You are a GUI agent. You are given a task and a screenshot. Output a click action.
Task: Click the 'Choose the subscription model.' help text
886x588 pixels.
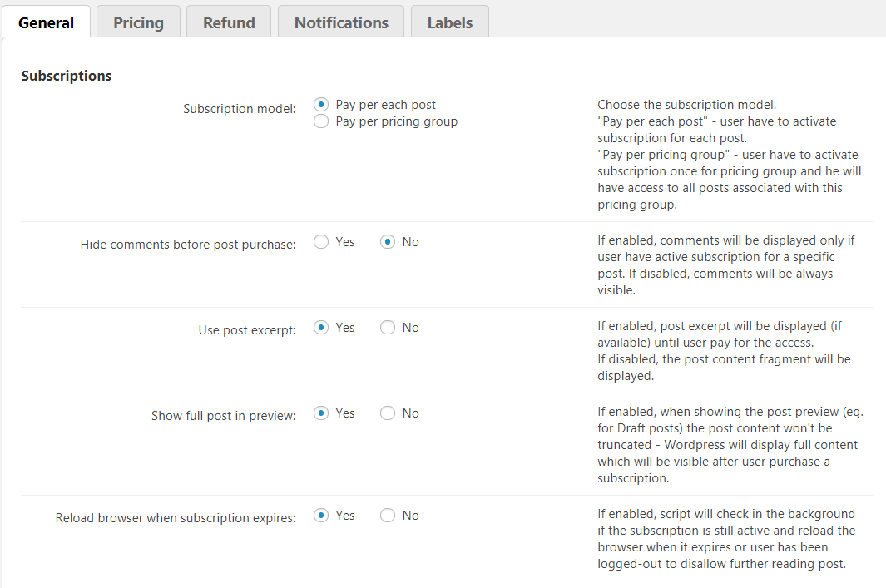[686, 105]
